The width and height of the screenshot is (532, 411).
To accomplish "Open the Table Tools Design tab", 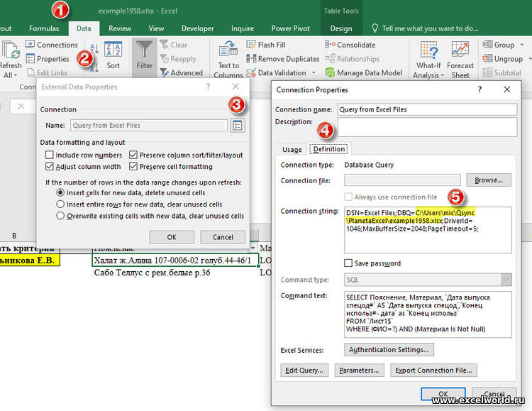I will (341, 28).
